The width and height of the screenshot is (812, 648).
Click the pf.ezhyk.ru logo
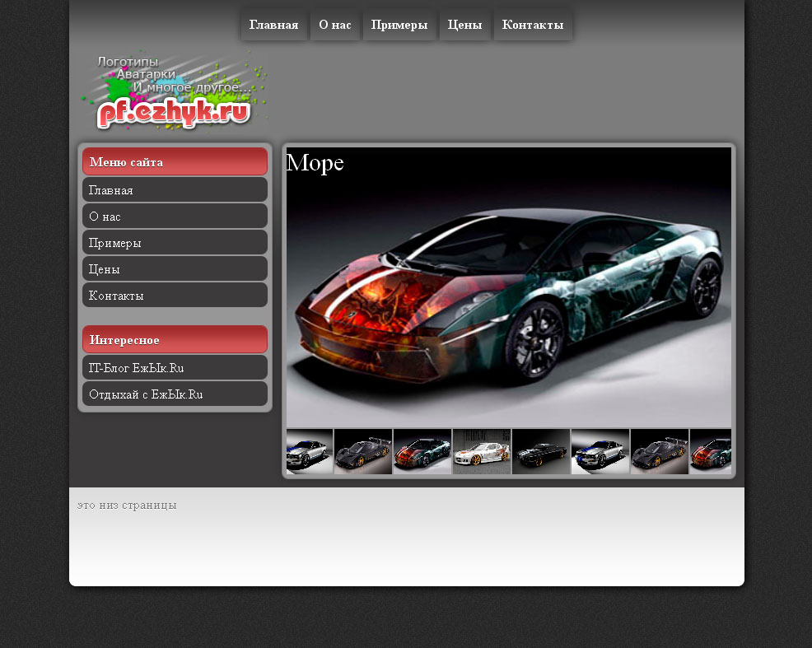pos(174,91)
